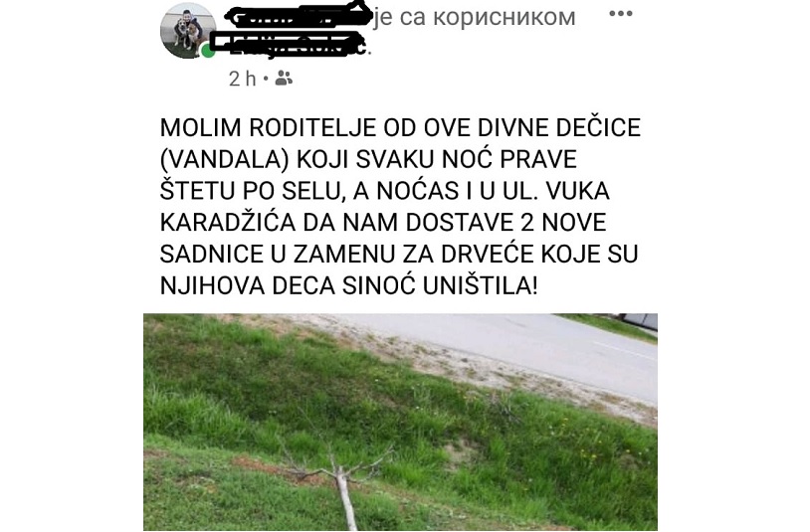This screenshot has width=810, height=532.
Task: Click the "VUKA KARADŽIĆA" street name in post
Action: (385, 207)
